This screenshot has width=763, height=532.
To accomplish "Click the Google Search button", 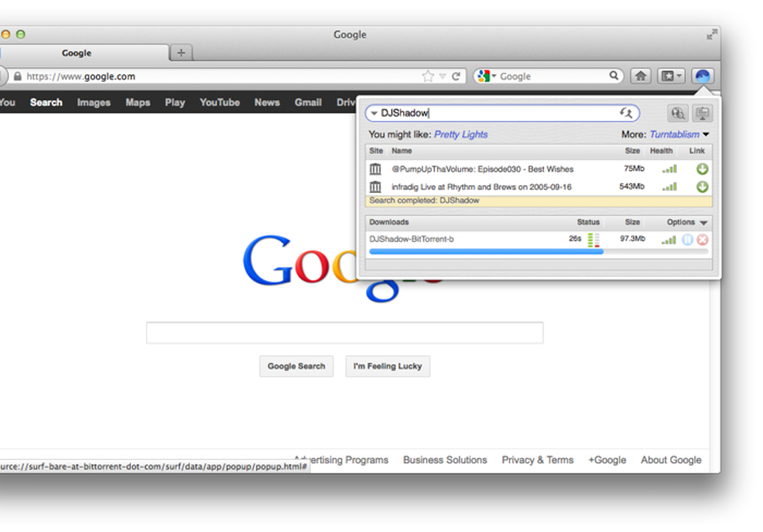I will 296,366.
